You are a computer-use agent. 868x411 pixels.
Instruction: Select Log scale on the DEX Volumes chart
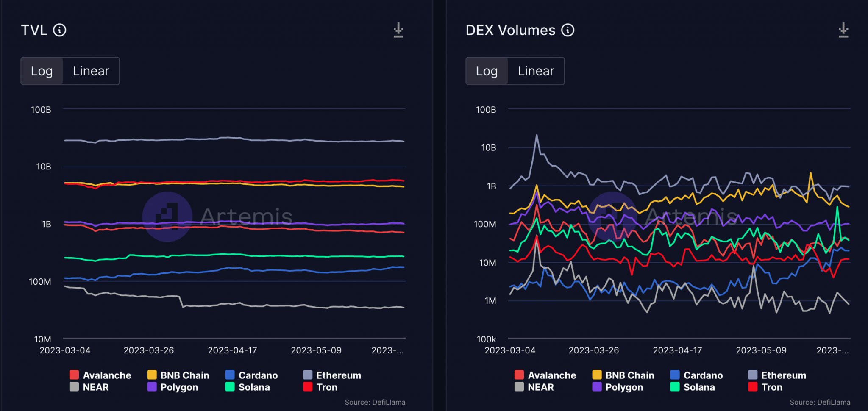tap(486, 71)
